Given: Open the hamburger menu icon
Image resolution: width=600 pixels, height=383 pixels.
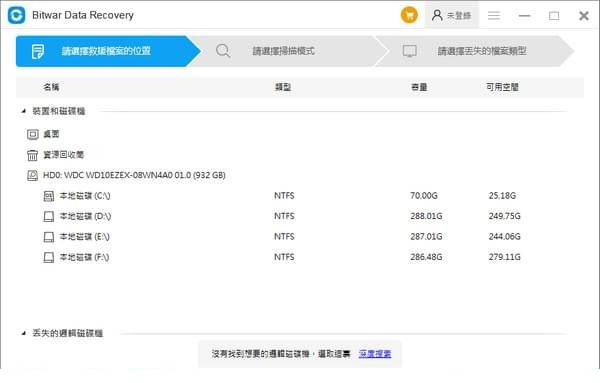Looking at the screenshot, I should coord(494,15).
